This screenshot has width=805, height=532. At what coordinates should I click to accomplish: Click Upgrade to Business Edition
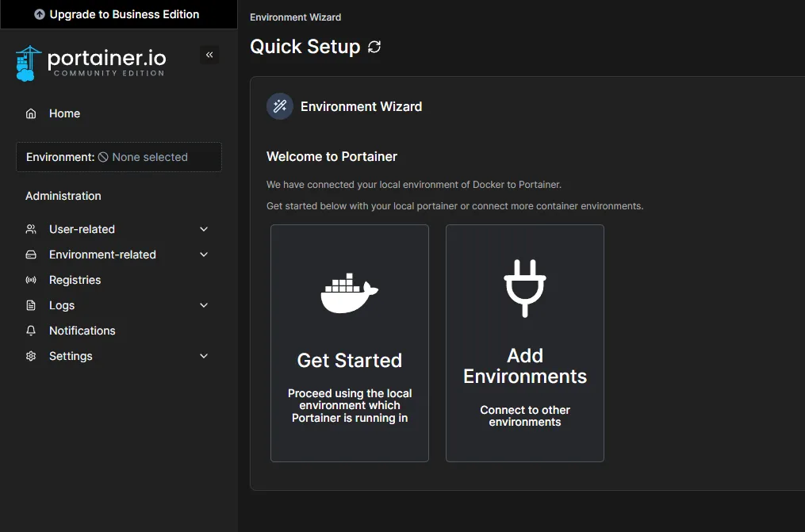coord(124,14)
